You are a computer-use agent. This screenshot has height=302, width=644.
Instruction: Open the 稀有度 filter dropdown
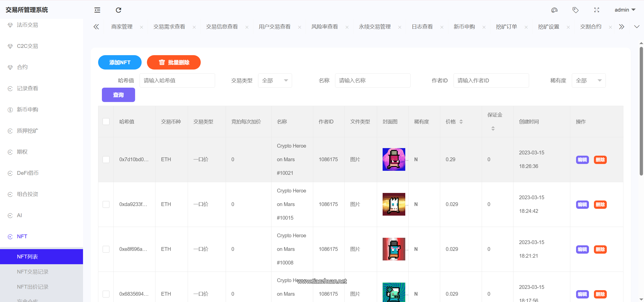click(588, 81)
